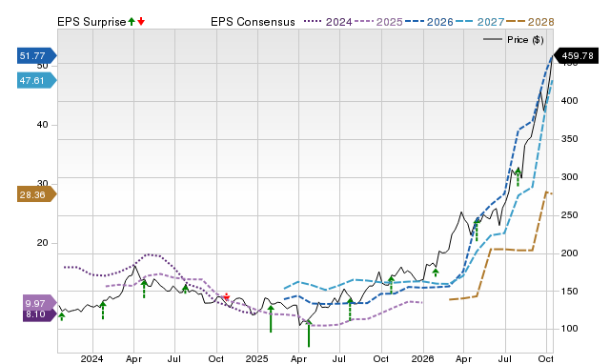
Task: Click the 400 label on the price axis
Action: [x=569, y=101]
